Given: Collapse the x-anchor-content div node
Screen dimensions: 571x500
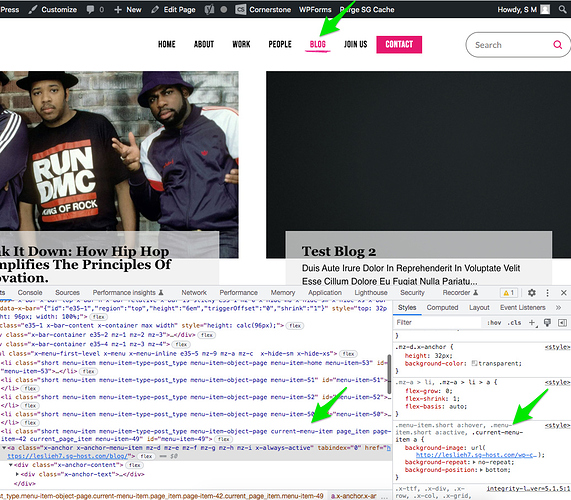Looking at the screenshot, I should (11, 465).
